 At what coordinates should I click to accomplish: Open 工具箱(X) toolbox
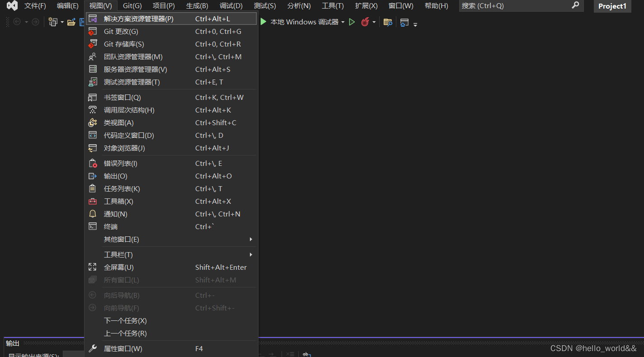point(171,201)
